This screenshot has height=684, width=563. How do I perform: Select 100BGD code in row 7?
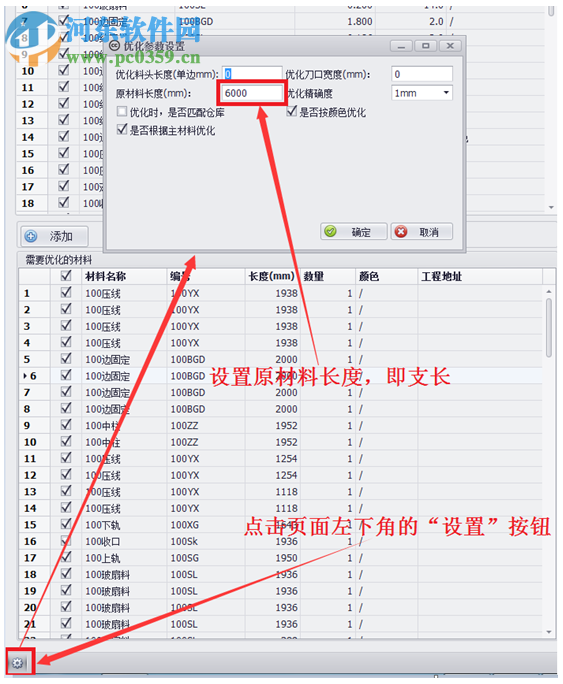pyautogui.click(x=188, y=392)
